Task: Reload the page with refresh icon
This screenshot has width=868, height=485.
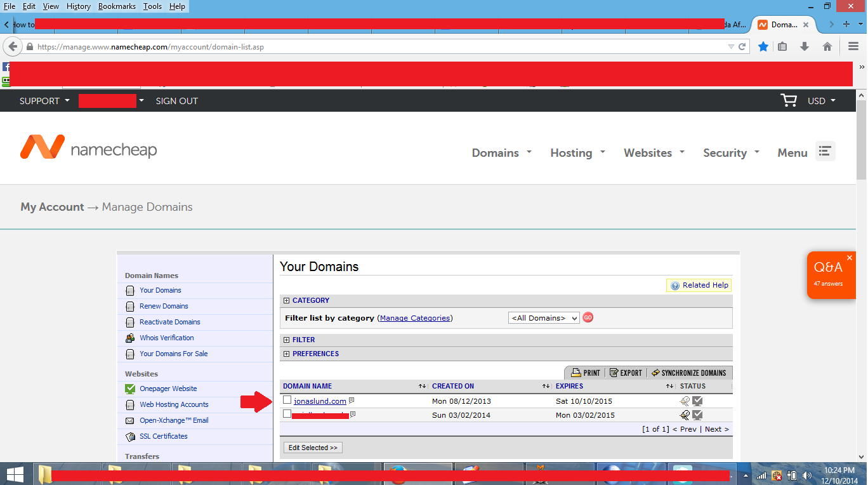Action: (x=742, y=46)
